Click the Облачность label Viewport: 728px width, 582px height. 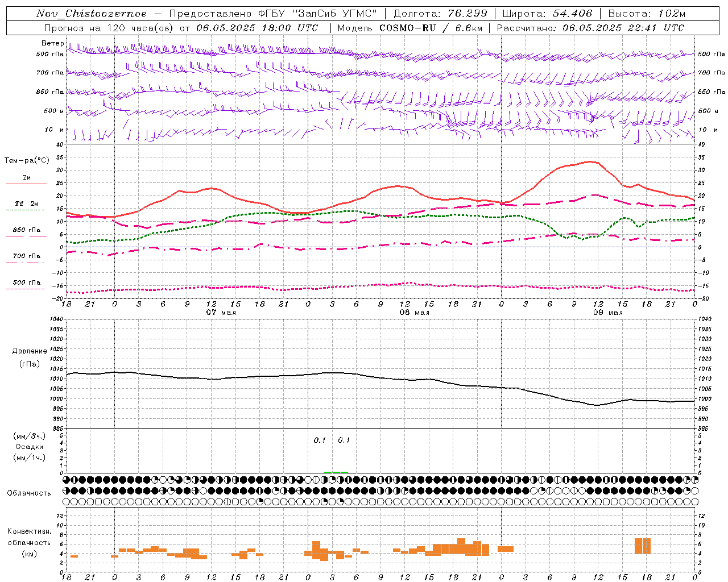(x=29, y=493)
